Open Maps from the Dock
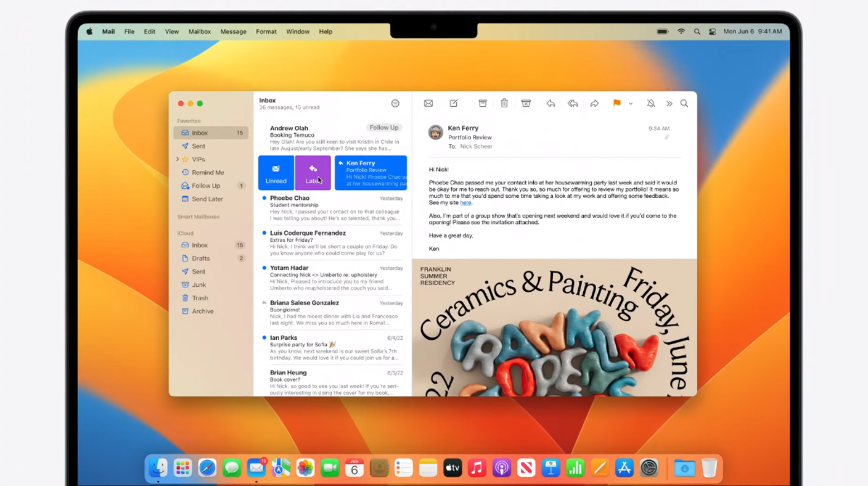Image resolution: width=868 pixels, height=486 pixels. pyautogui.click(x=281, y=468)
